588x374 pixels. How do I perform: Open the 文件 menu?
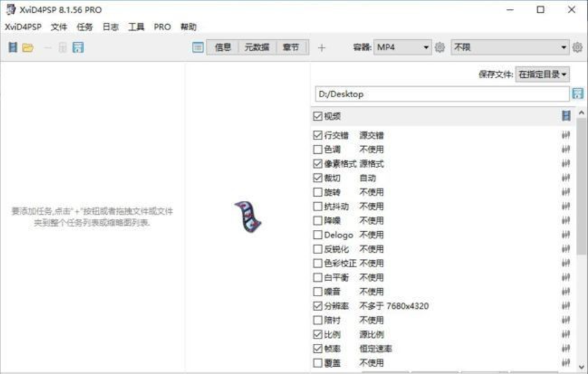pos(59,27)
